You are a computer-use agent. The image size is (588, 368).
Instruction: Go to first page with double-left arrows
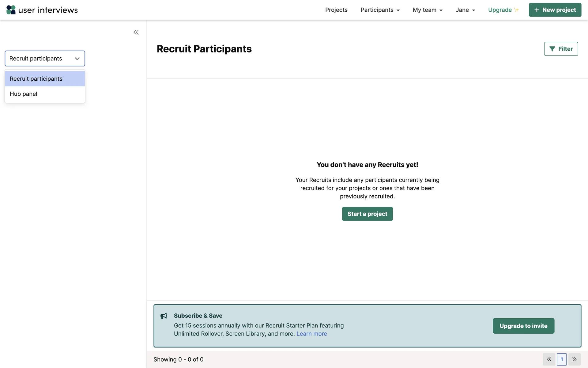(x=549, y=359)
